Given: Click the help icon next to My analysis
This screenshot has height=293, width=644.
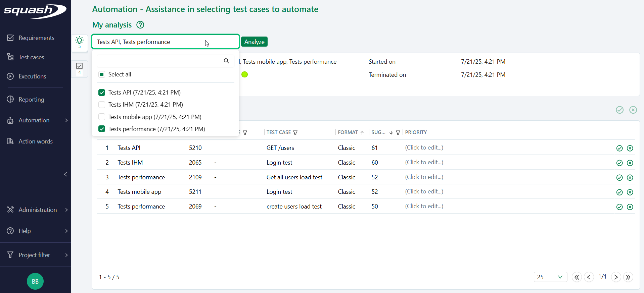Looking at the screenshot, I should point(140,25).
